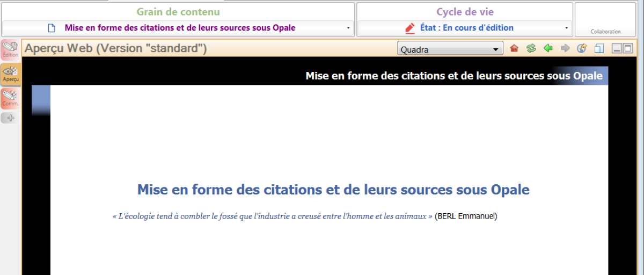Click the pages icon next to the browser icon
The image size is (644, 275).
[599, 49]
